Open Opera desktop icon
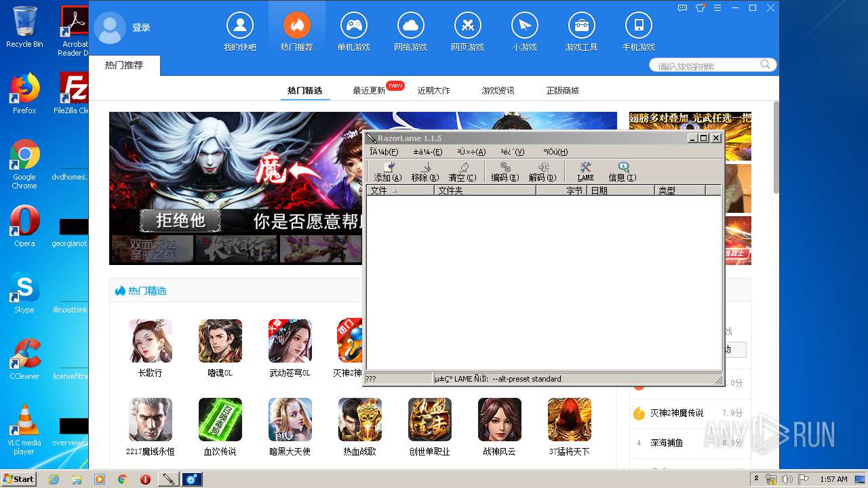The image size is (868, 488). pos(24,226)
